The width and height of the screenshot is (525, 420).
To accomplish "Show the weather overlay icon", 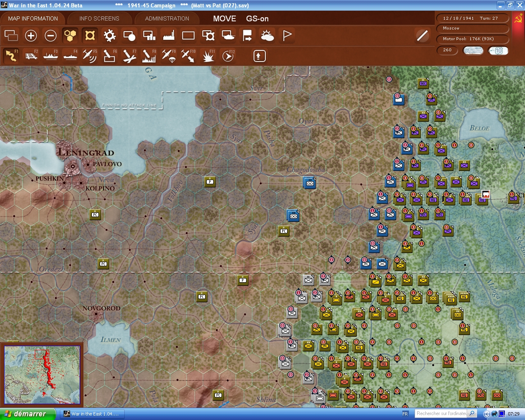I will pyautogui.click(x=267, y=36).
